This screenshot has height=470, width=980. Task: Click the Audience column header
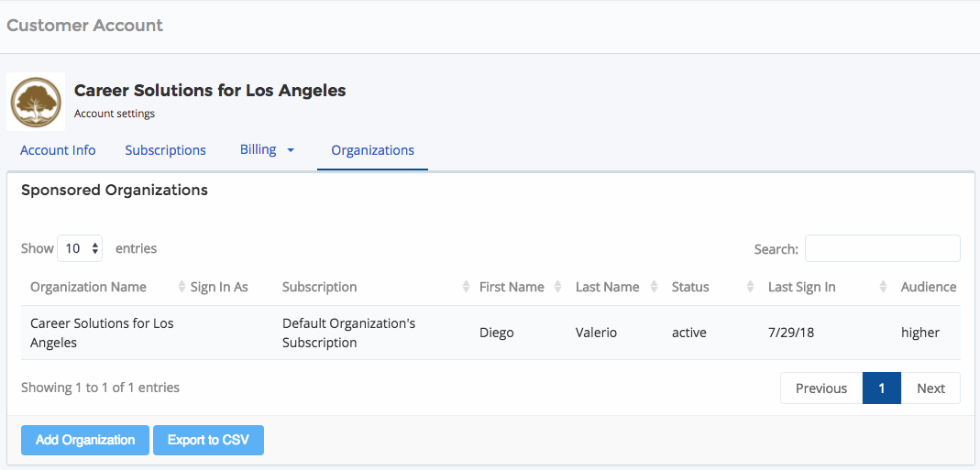928,287
